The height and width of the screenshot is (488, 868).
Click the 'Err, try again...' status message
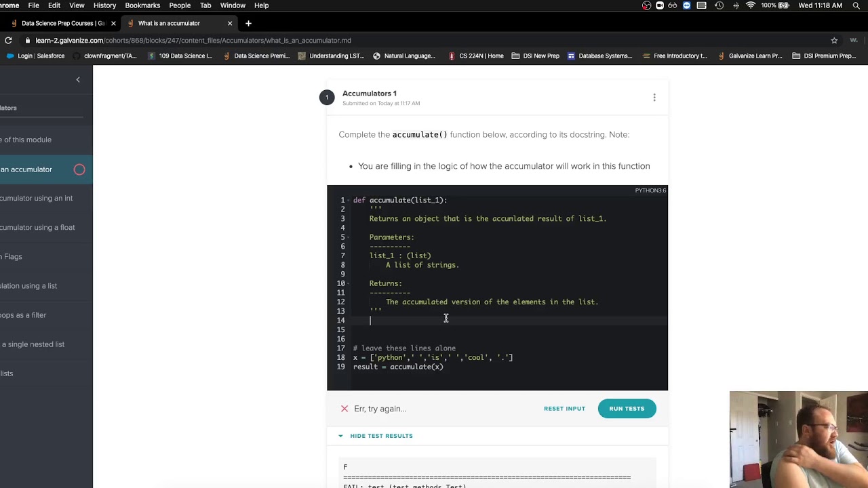pos(380,409)
